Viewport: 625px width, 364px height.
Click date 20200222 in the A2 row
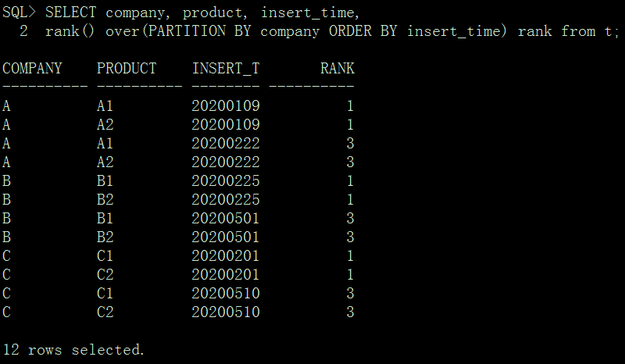tap(226, 162)
